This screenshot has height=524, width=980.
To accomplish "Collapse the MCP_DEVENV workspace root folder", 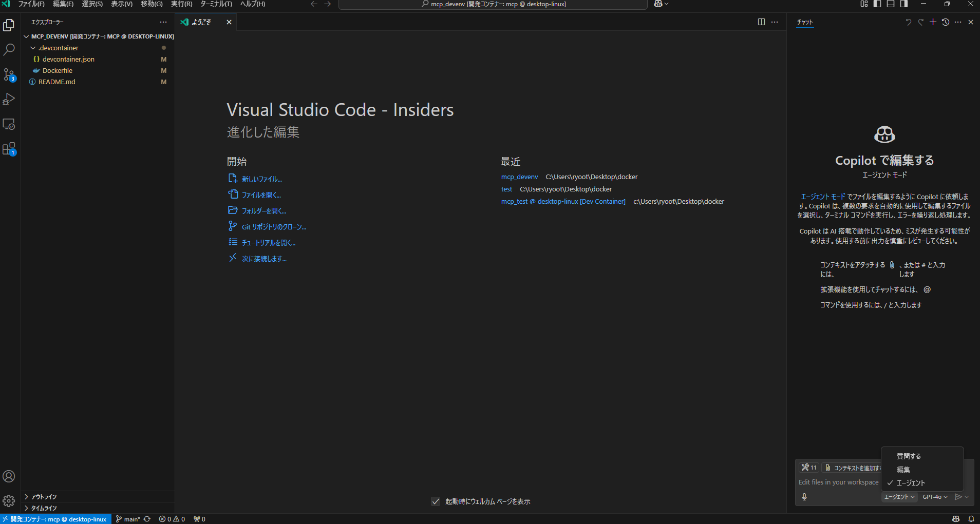I will (x=26, y=36).
